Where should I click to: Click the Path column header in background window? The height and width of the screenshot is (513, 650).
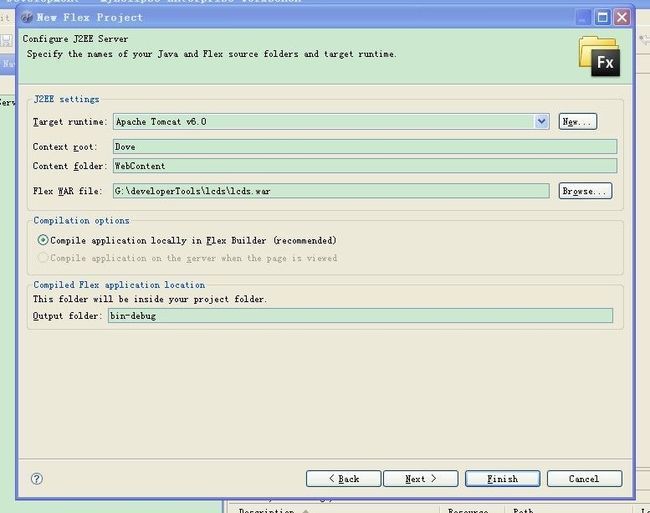coord(523,511)
